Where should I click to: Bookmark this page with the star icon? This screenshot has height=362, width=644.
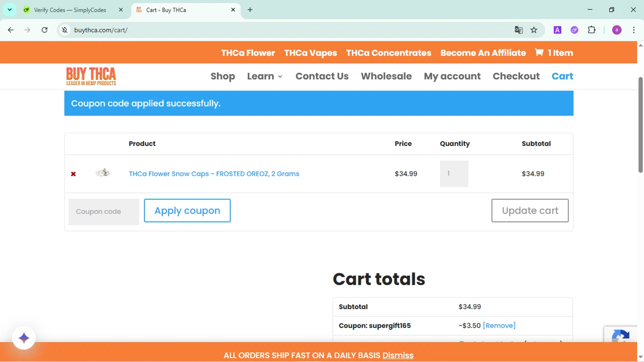pyautogui.click(x=534, y=30)
